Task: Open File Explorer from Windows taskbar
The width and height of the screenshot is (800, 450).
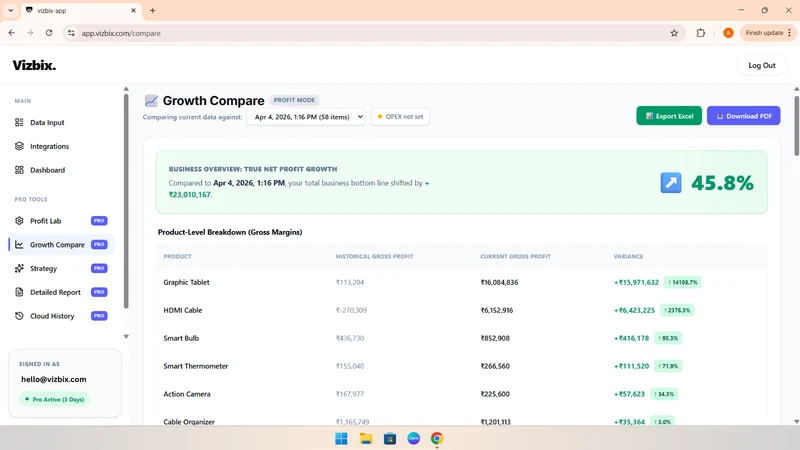Action: pos(366,438)
